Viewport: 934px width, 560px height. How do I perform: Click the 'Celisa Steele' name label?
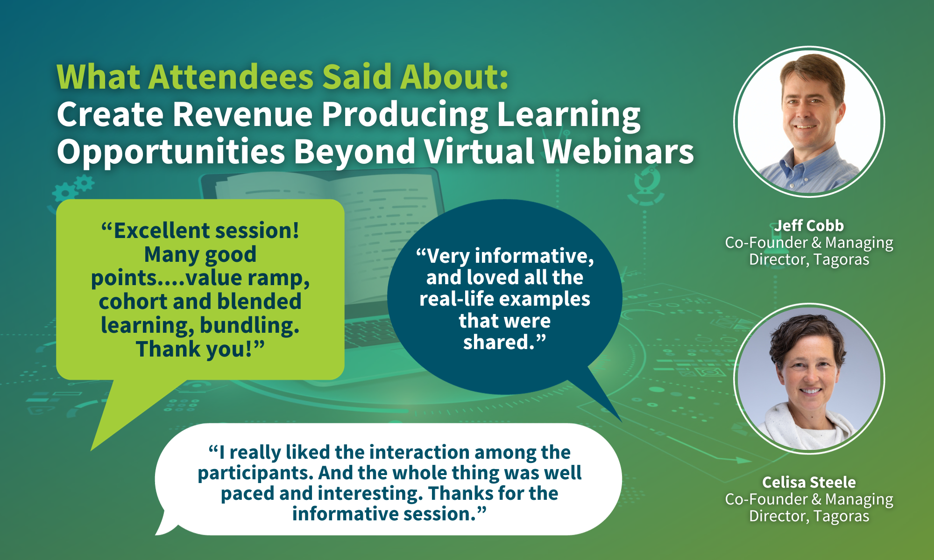click(x=809, y=483)
